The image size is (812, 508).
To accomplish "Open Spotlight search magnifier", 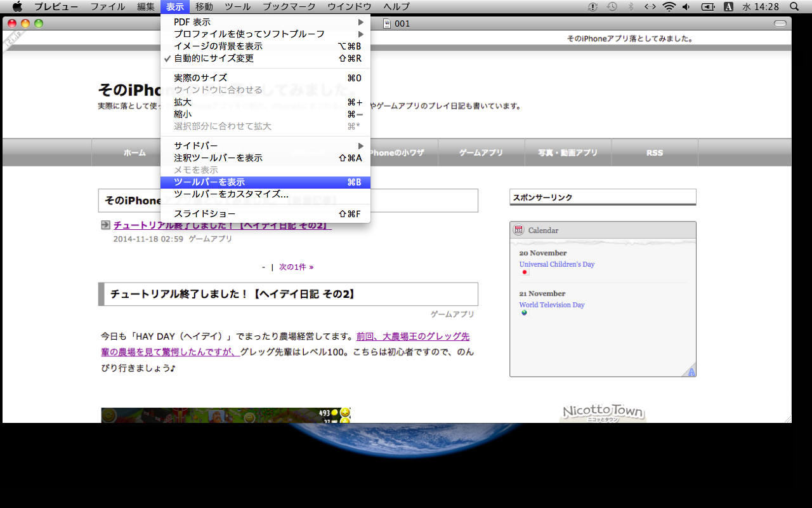I will coord(794,6).
